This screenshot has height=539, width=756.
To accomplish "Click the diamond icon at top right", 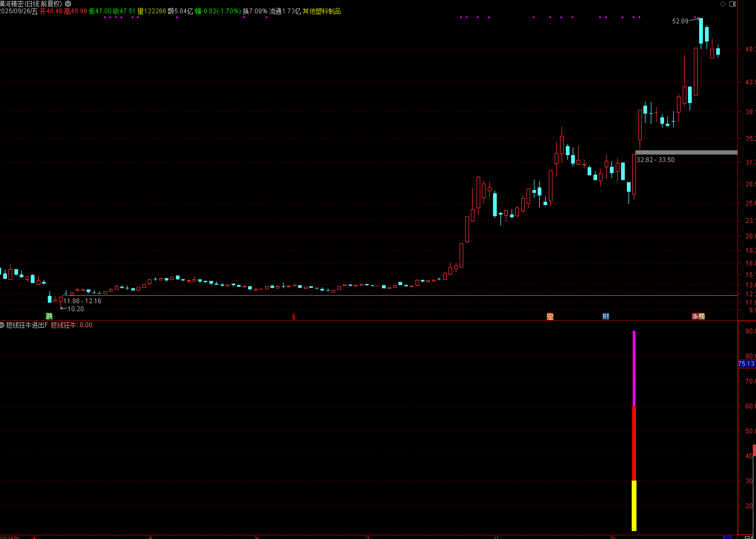I will pos(723,4).
